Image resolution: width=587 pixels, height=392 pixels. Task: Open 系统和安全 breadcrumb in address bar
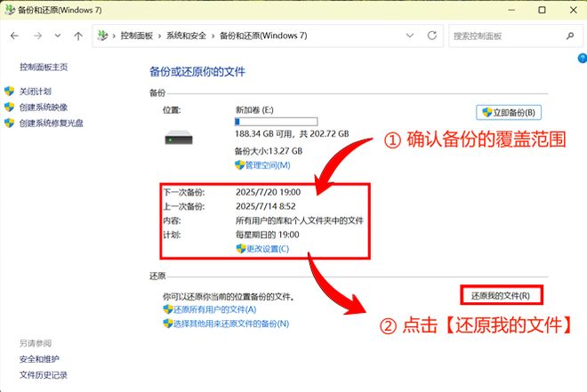186,36
